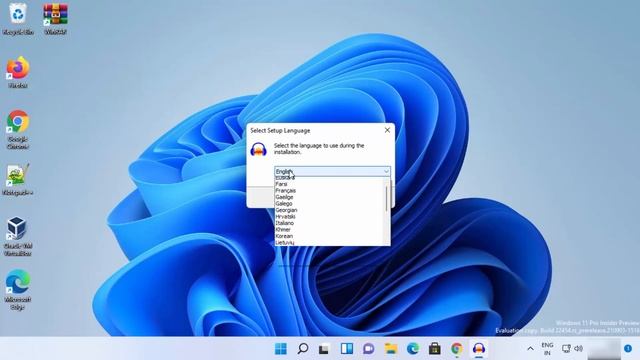640x360 pixels.
Task: Show hidden system tray icons
Action: point(530,349)
